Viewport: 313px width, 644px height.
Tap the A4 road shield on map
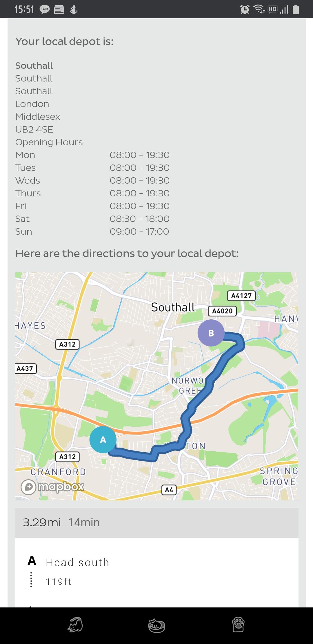[x=169, y=490]
